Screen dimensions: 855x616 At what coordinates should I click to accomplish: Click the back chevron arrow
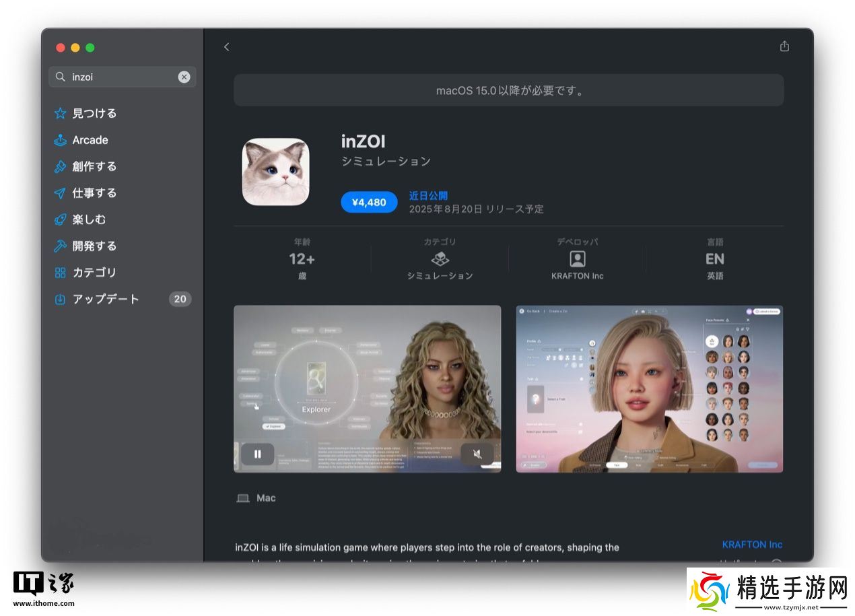click(x=226, y=46)
